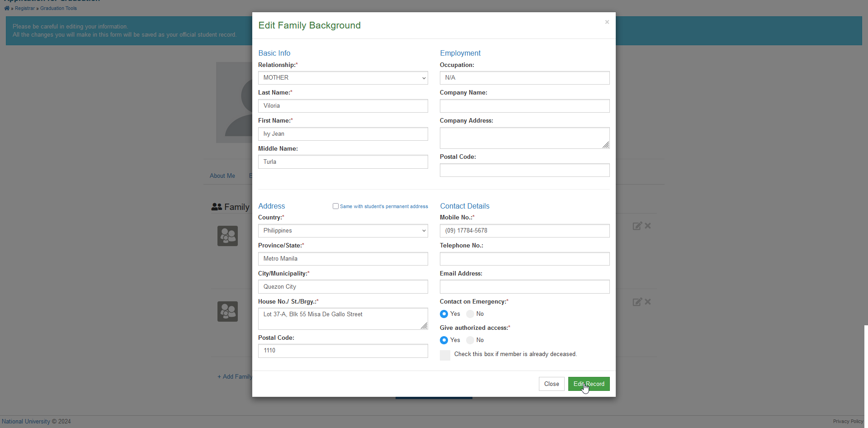This screenshot has height=428, width=868.
Task: Click the empty Company Name field
Action: 525,106
